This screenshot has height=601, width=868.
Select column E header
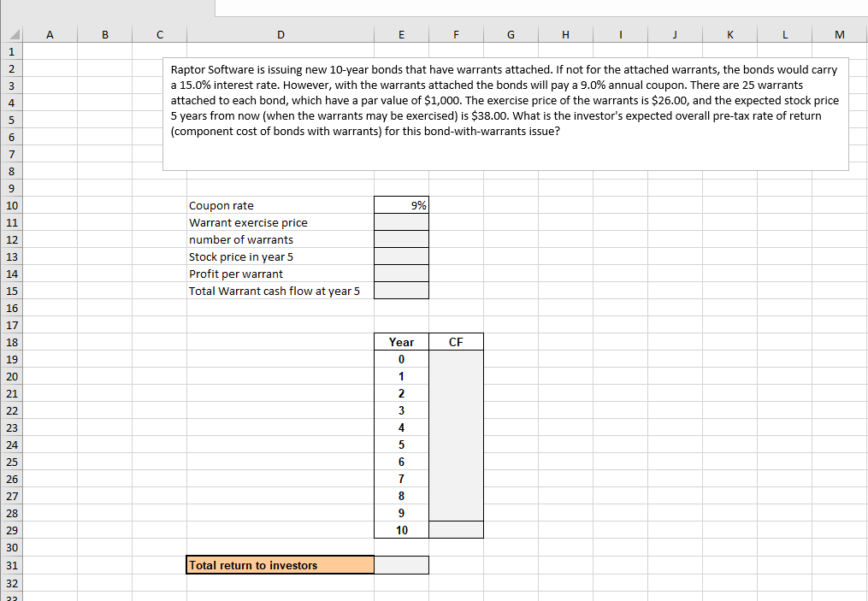[x=401, y=34]
